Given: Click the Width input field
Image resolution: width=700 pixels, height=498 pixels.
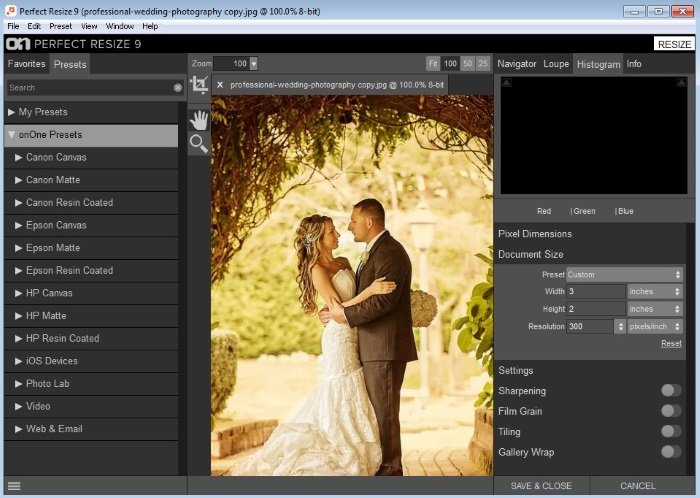Looking at the screenshot, I should (x=596, y=291).
